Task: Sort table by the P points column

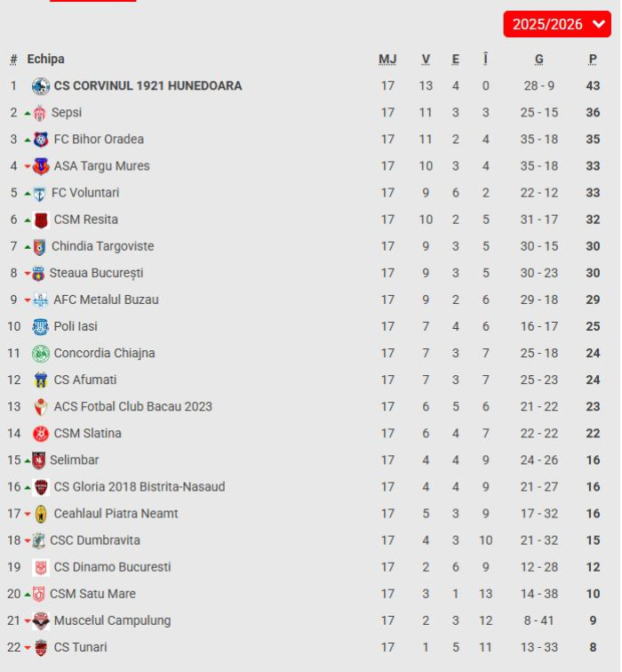Action: pos(593,60)
